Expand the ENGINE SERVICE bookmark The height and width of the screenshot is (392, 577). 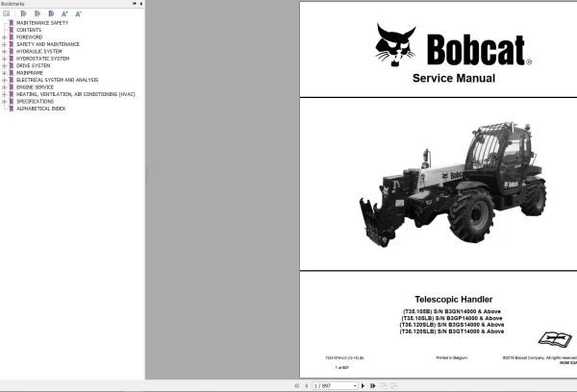pyautogui.click(x=4, y=87)
